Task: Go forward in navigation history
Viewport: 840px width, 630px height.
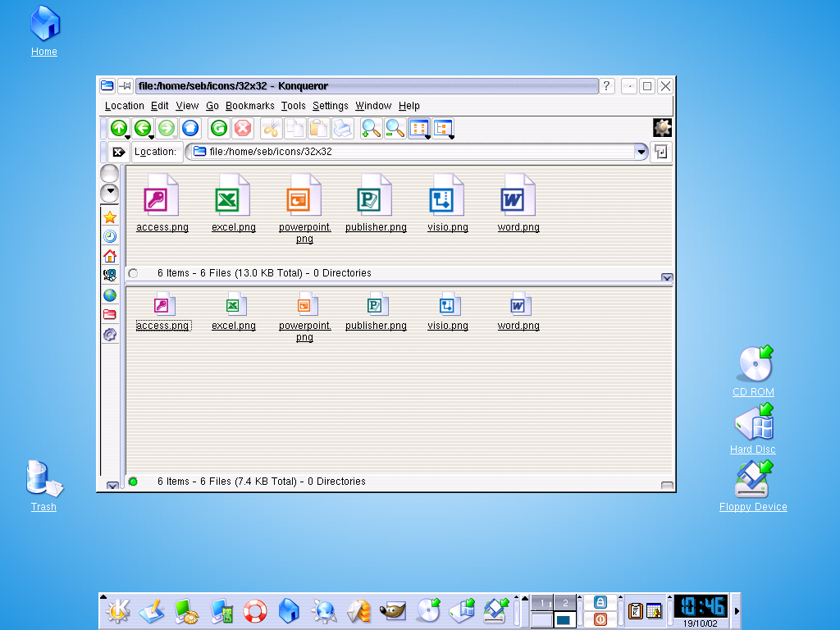Action: (166, 129)
